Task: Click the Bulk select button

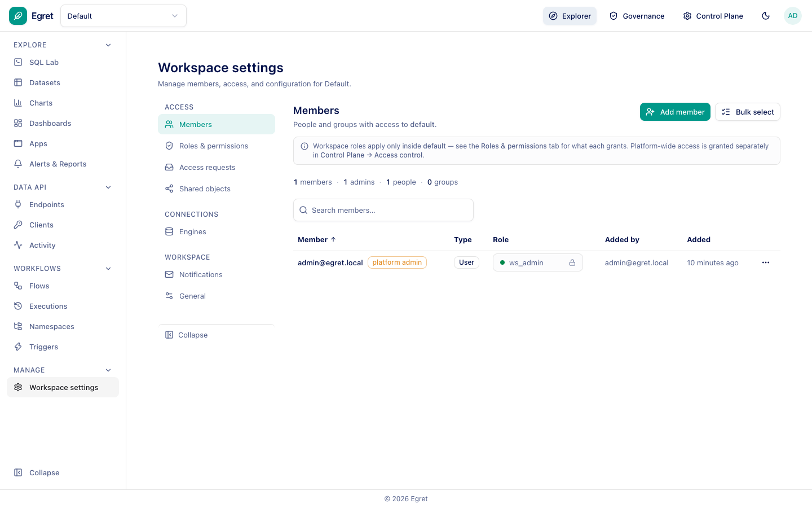Action: pyautogui.click(x=748, y=112)
